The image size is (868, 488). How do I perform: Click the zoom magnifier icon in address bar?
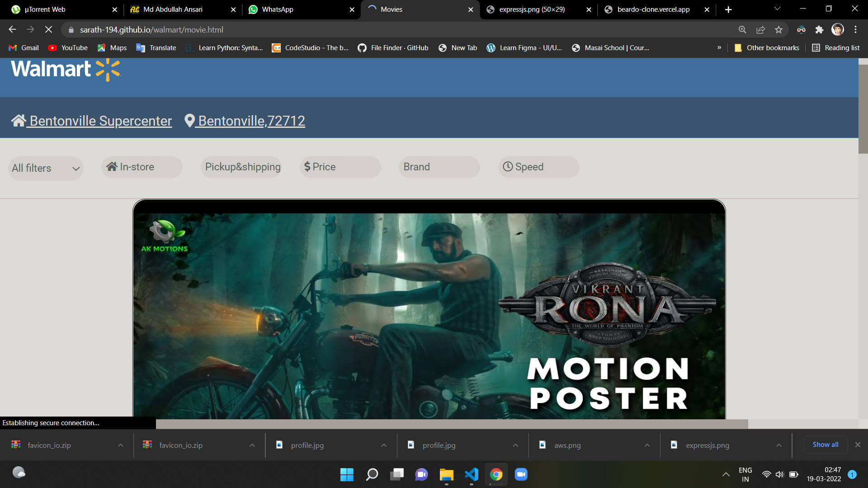[742, 30]
